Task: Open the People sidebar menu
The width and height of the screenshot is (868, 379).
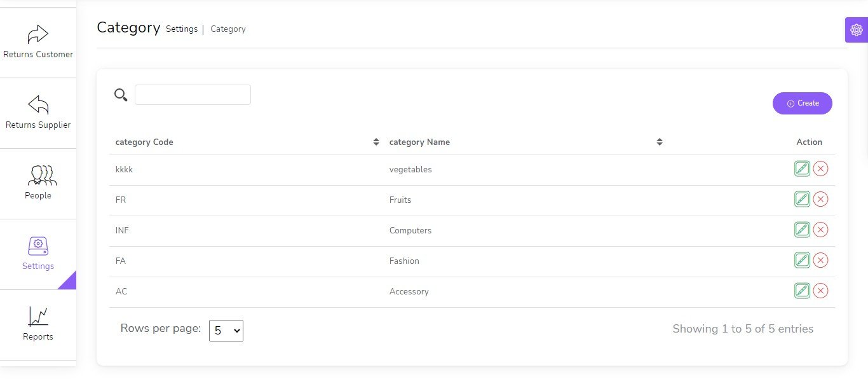Action: point(38,183)
